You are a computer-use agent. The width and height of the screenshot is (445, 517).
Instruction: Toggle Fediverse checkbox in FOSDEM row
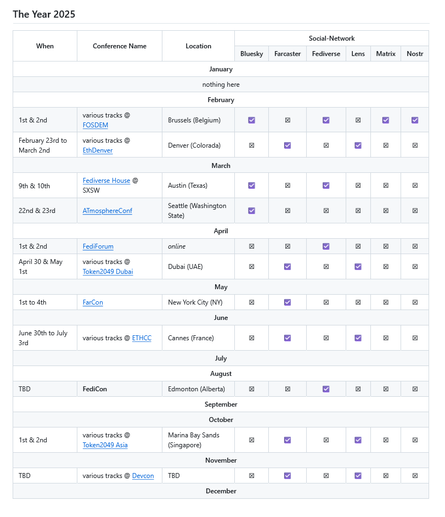coord(326,120)
